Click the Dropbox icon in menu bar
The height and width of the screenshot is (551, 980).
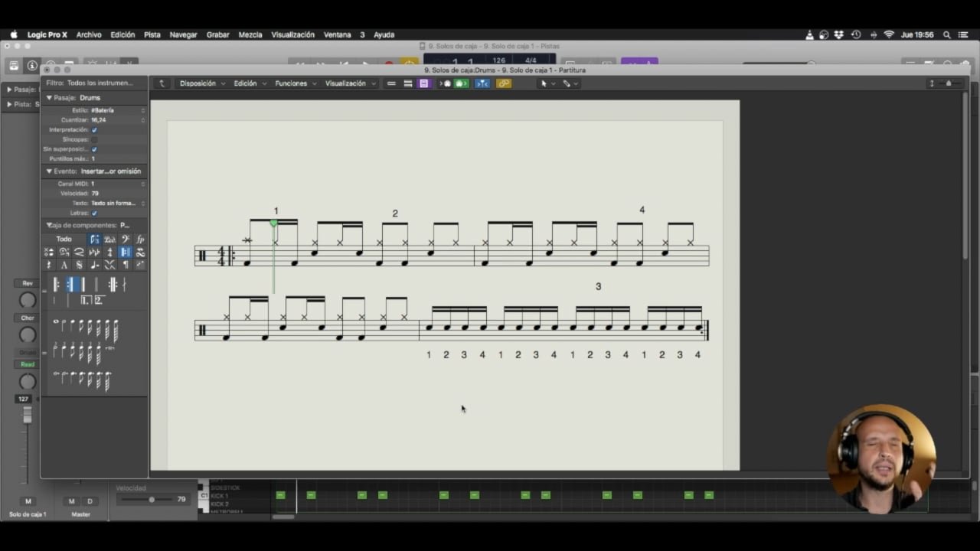[x=839, y=34]
